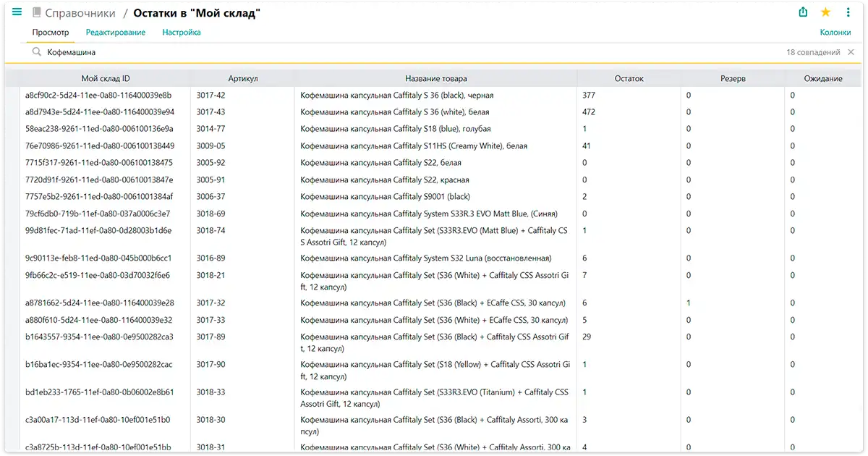Go to Справочники breadcrumb link
The image size is (868, 456).
tap(80, 13)
